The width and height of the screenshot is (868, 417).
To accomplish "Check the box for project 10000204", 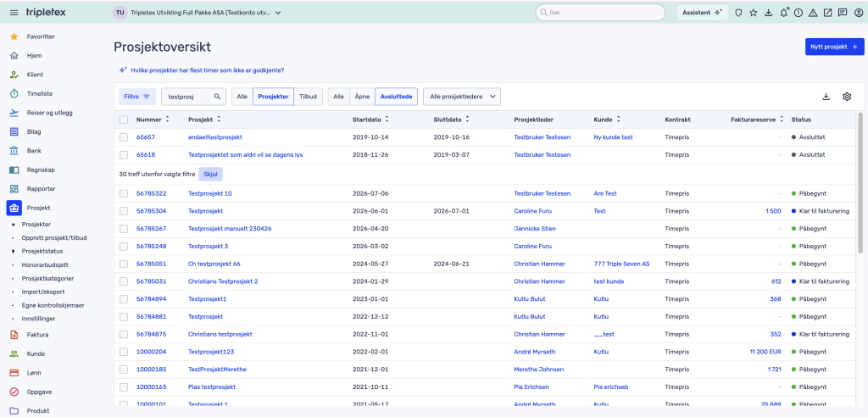I will [124, 352].
